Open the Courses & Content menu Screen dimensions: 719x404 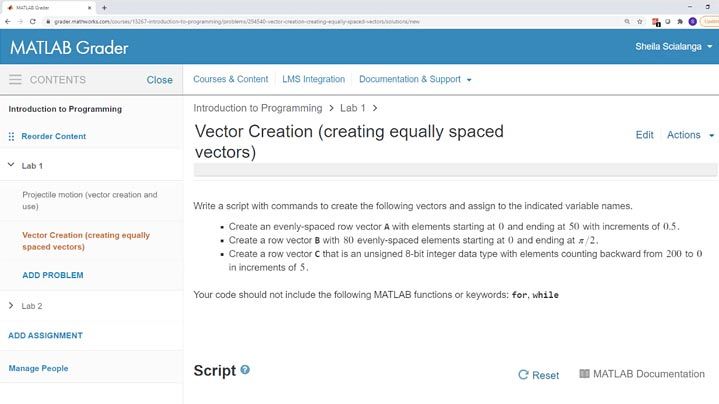[x=230, y=79]
